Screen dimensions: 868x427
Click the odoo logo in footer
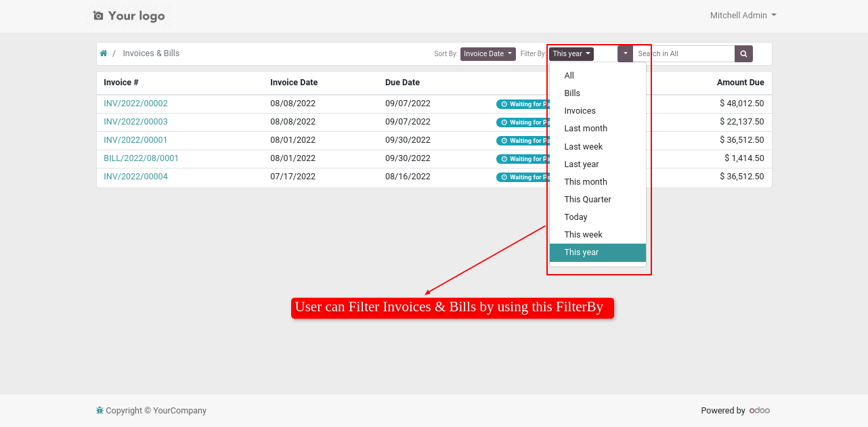pyautogui.click(x=760, y=410)
